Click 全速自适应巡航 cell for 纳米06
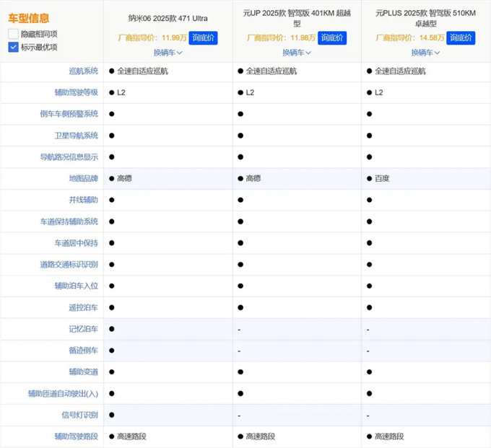 [142, 71]
